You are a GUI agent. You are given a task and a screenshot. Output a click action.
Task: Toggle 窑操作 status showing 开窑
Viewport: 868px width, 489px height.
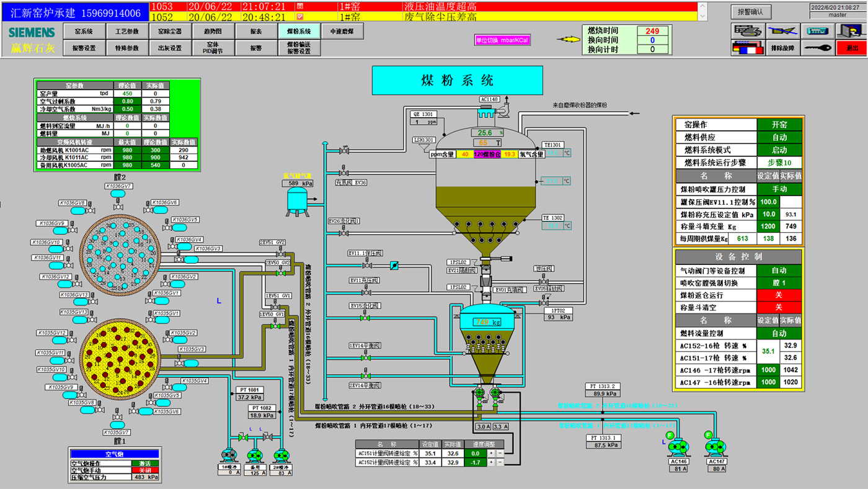(779, 125)
